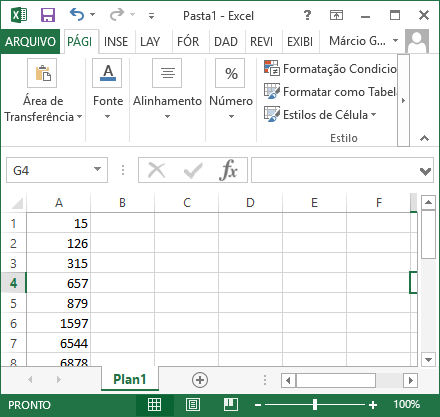Open Estilos de Célula dropdown
This screenshot has width=440, height=417.
click(x=320, y=115)
